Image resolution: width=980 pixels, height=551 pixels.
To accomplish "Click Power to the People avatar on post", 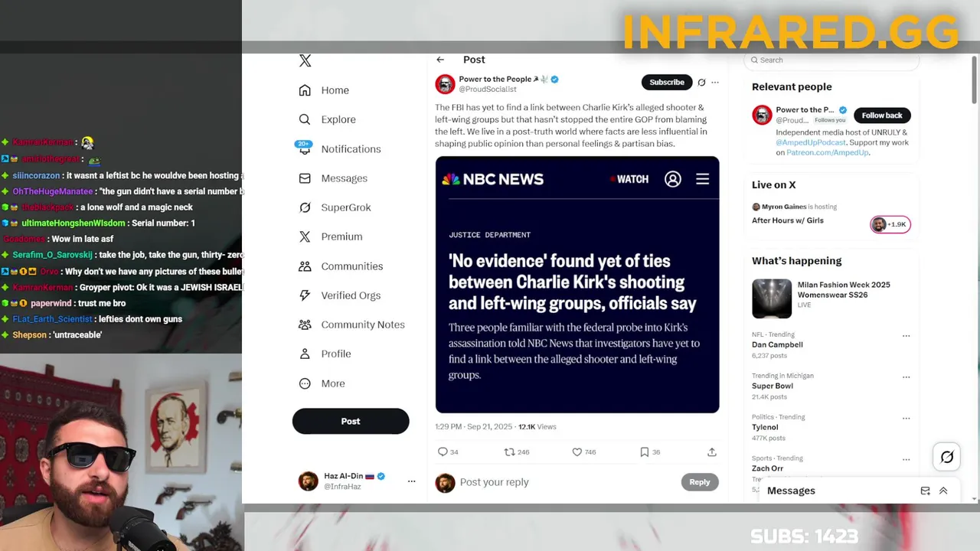I will (445, 84).
